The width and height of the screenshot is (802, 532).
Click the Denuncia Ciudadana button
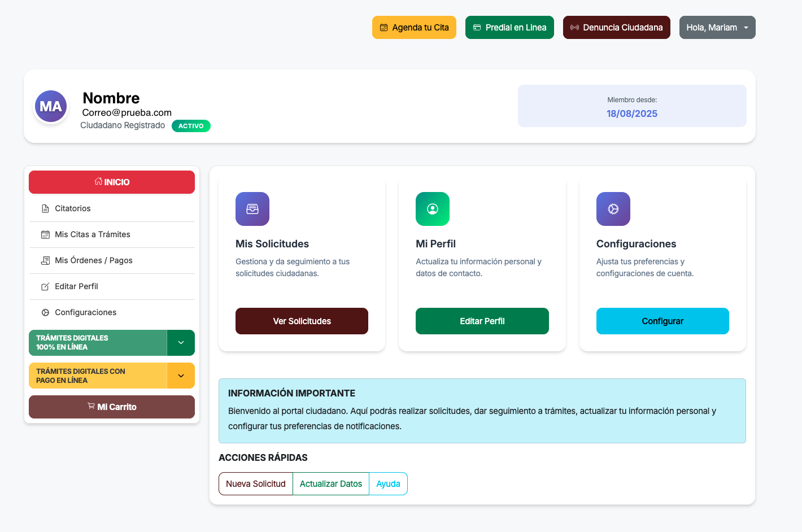[x=617, y=28]
